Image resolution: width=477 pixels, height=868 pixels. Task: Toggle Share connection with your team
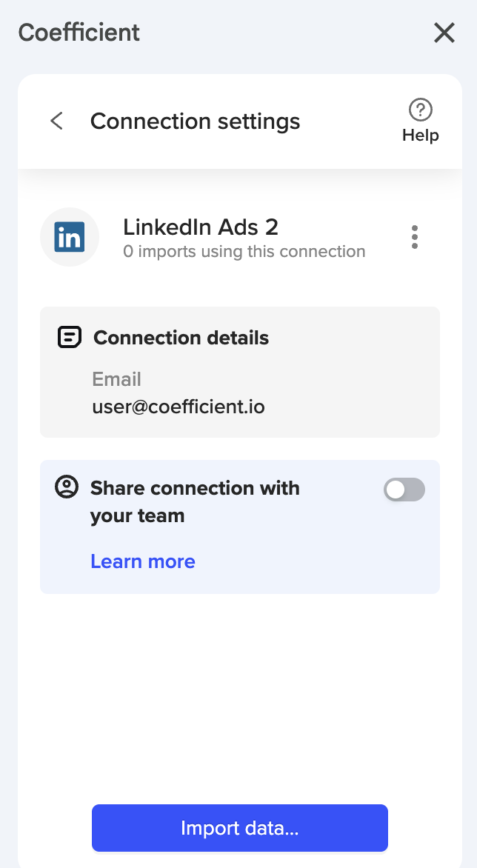point(404,490)
